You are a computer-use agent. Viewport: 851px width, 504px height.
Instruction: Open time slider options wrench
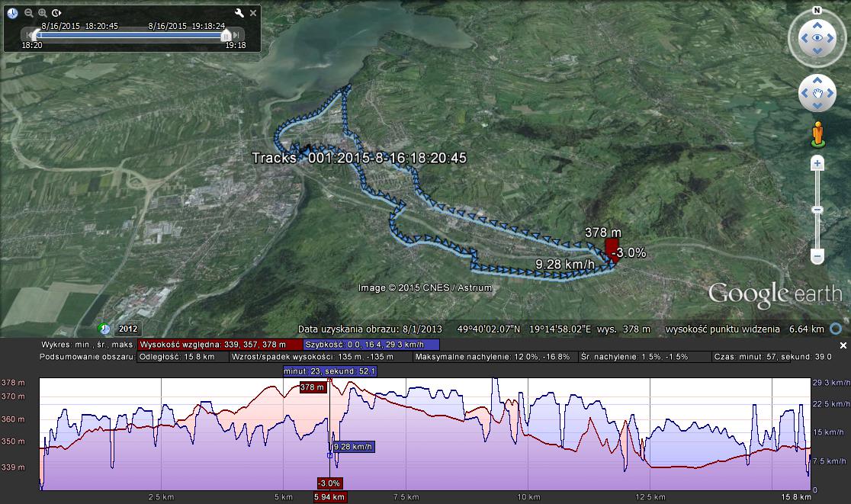(239, 13)
